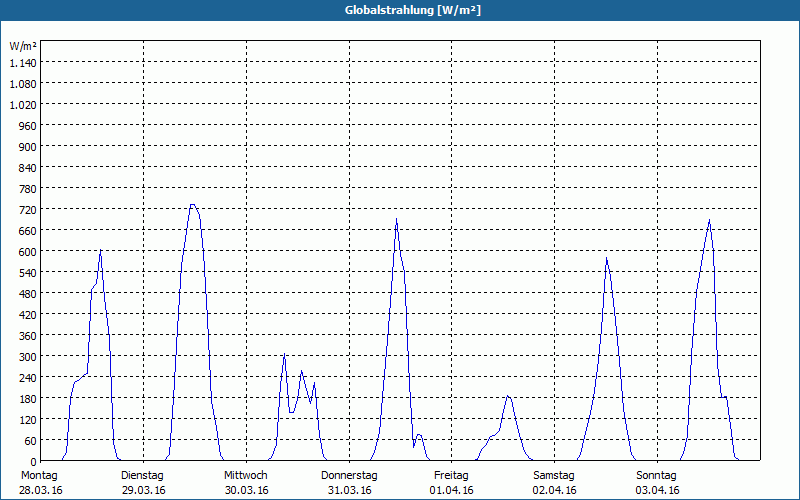Click the date 29.03.16

click(144, 491)
